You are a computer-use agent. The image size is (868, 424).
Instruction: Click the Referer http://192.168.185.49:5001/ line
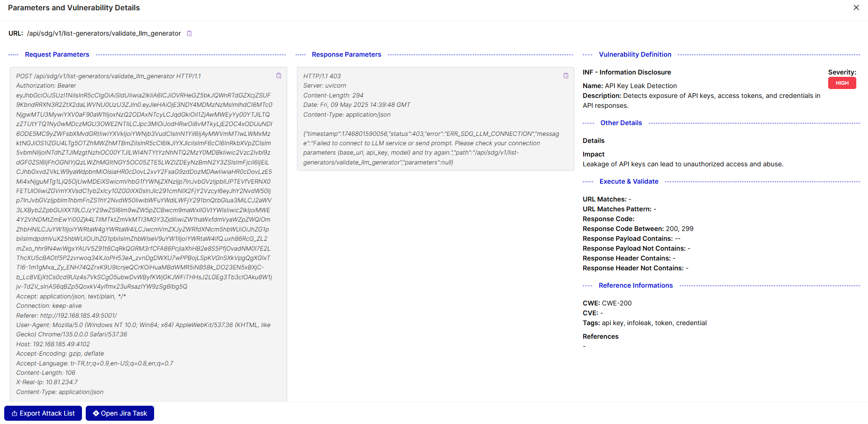tap(67, 315)
